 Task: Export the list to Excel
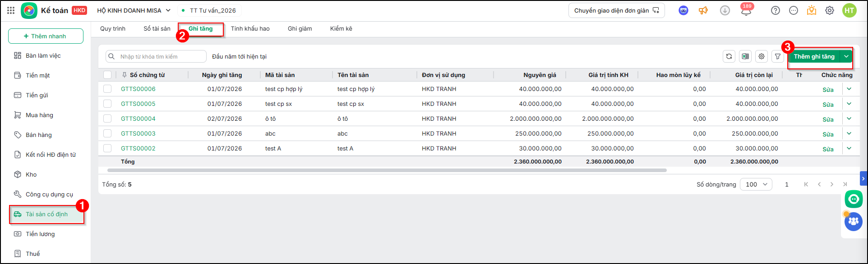[x=745, y=56]
